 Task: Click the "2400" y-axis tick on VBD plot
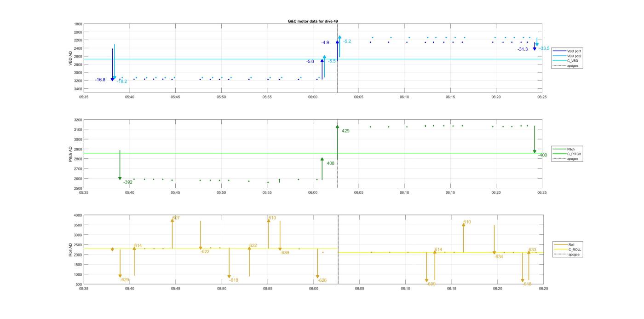point(78,48)
